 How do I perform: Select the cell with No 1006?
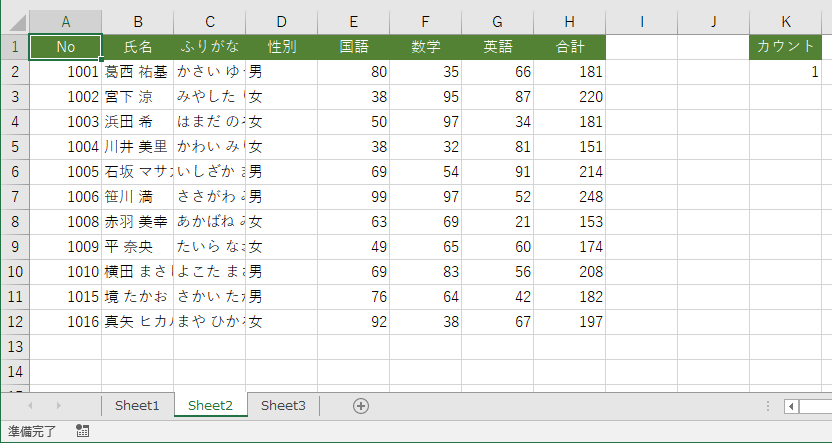(66, 196)
